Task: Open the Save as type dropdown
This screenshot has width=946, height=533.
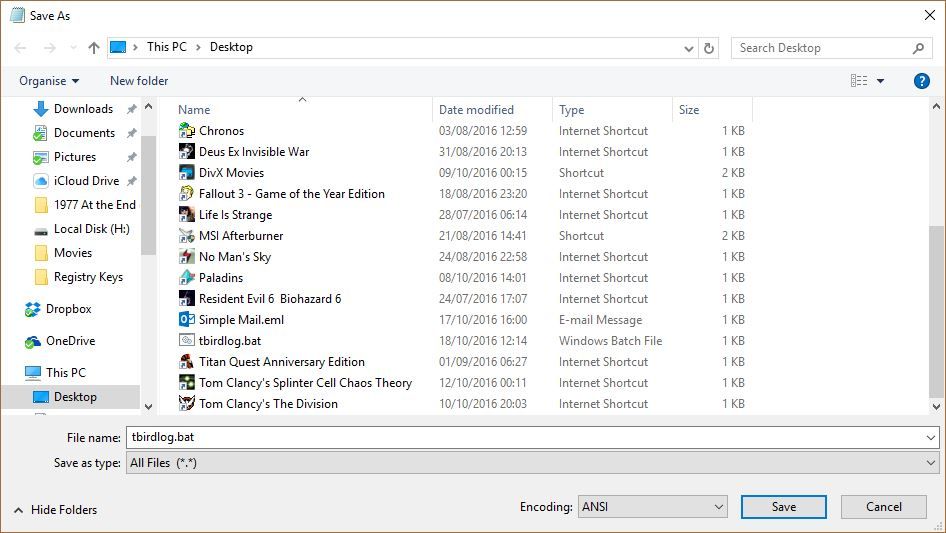Action: [533, 463]
